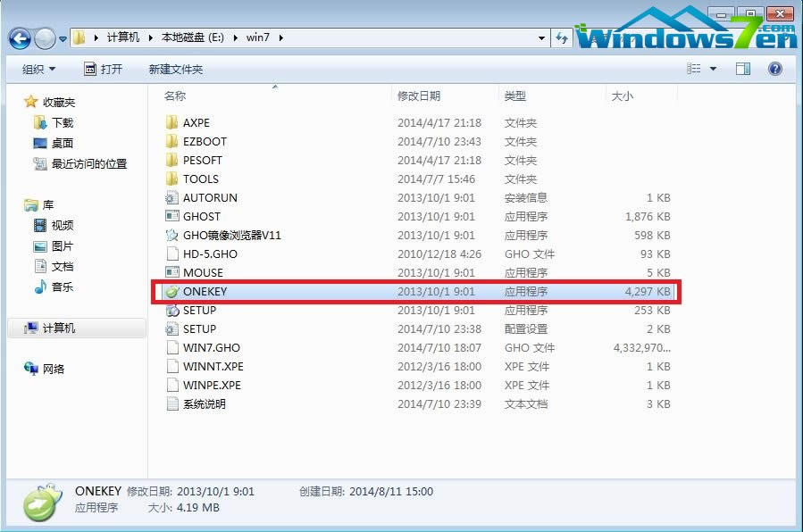The height and width of the screenshot is (532, 803).
Task: Click the 打开 toolbar button
Action: pyautogui.click(x=105, y=68)
